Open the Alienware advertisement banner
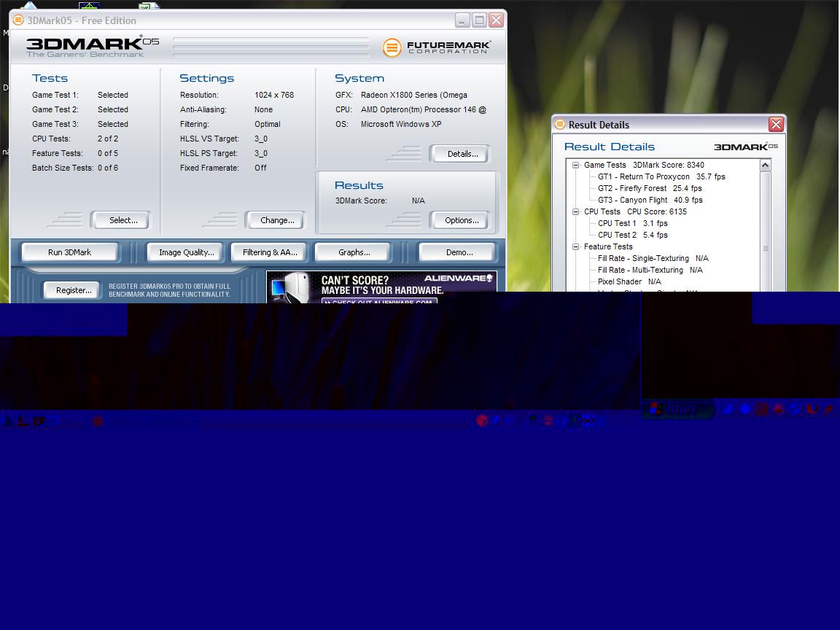Screen dimensions: 840x630 (x=381, y=287)
